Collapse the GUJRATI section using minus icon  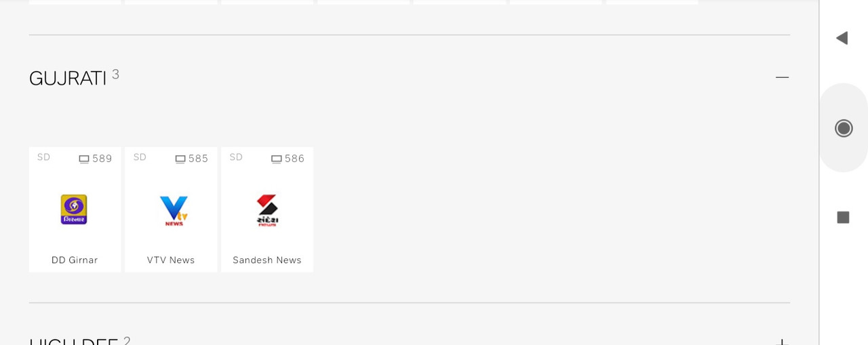(782, 77)
